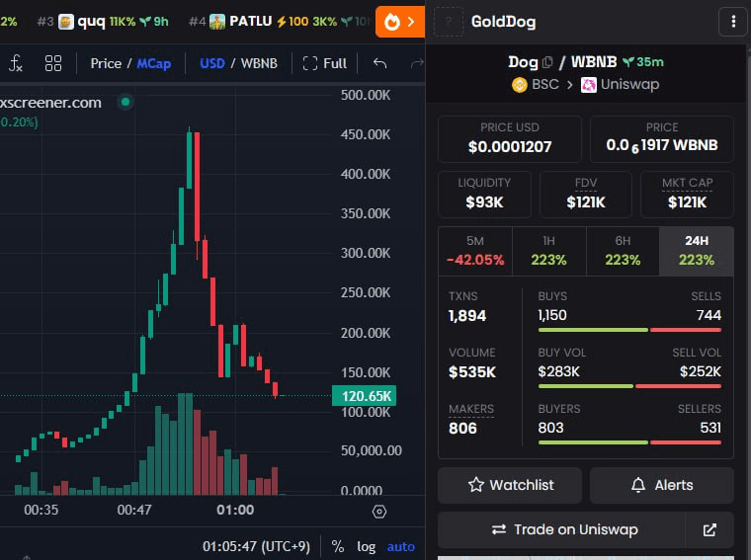Click the buys versus sells ratio bar

click(629, 330)
